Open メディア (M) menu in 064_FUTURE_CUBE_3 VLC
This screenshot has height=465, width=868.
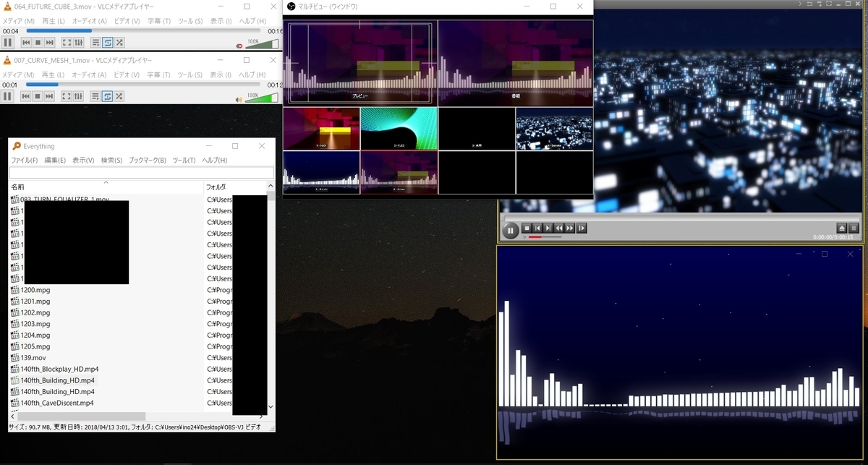[x=17, y=21]
